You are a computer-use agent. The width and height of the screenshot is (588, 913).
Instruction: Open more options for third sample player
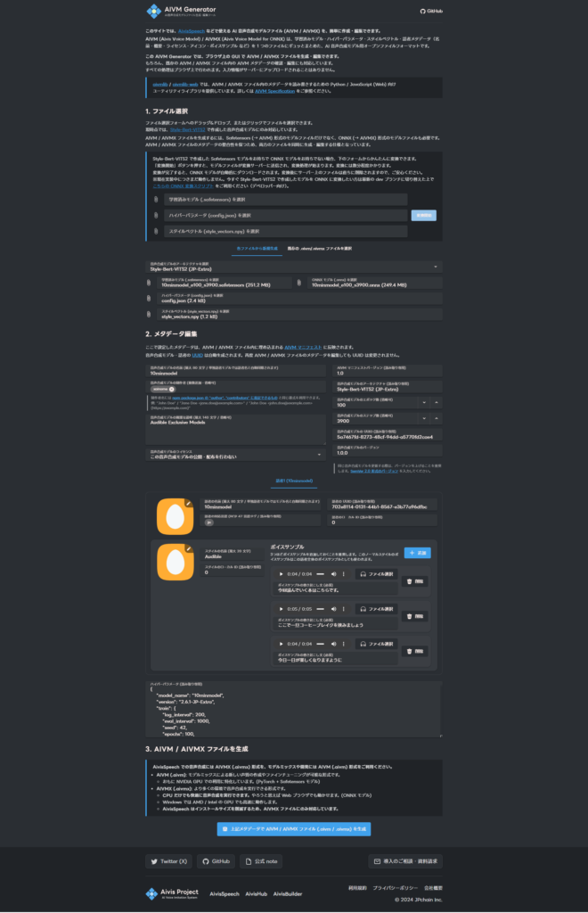[344, 644]
